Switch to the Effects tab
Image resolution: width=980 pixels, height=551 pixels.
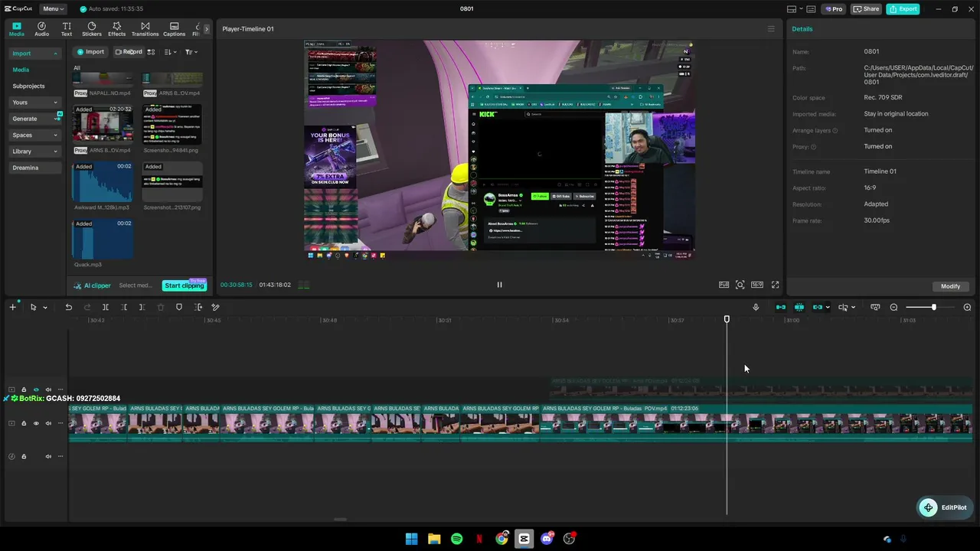116,29
